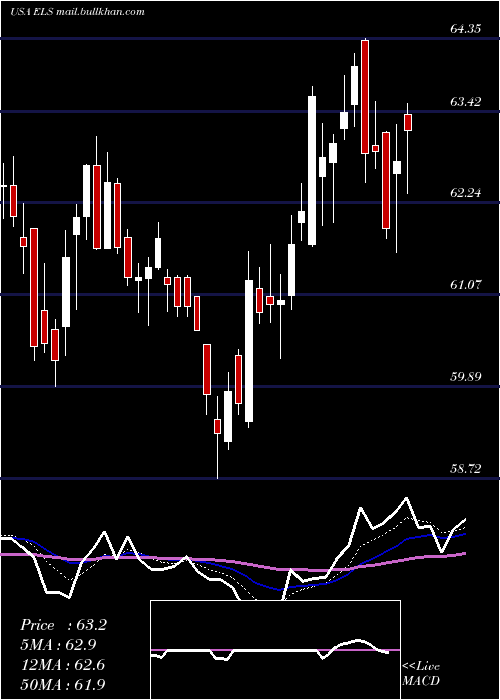Click the '12MA : 62.6' value
The width and height of the screenshot is (500, 700).
click(62, 664)
